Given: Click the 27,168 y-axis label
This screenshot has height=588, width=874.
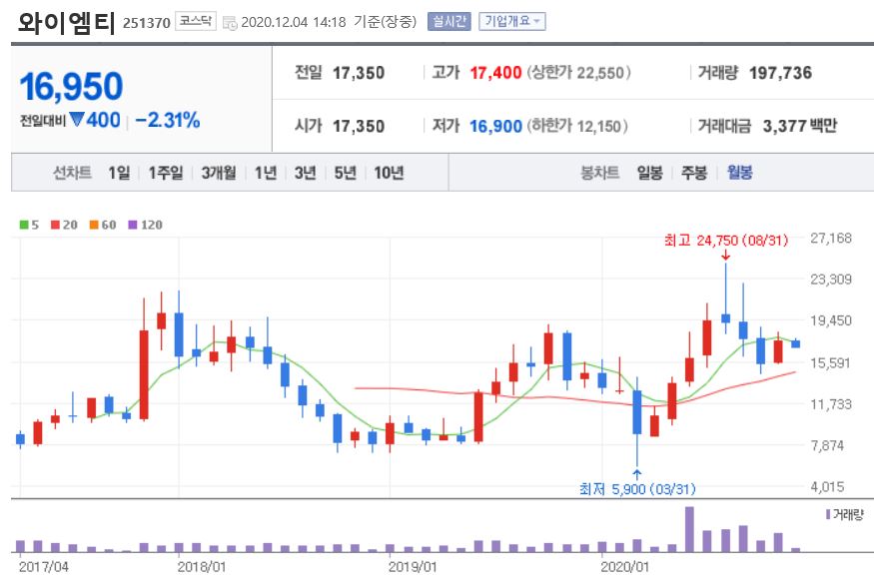Looking at the screenshot, I should pos(831,238).
